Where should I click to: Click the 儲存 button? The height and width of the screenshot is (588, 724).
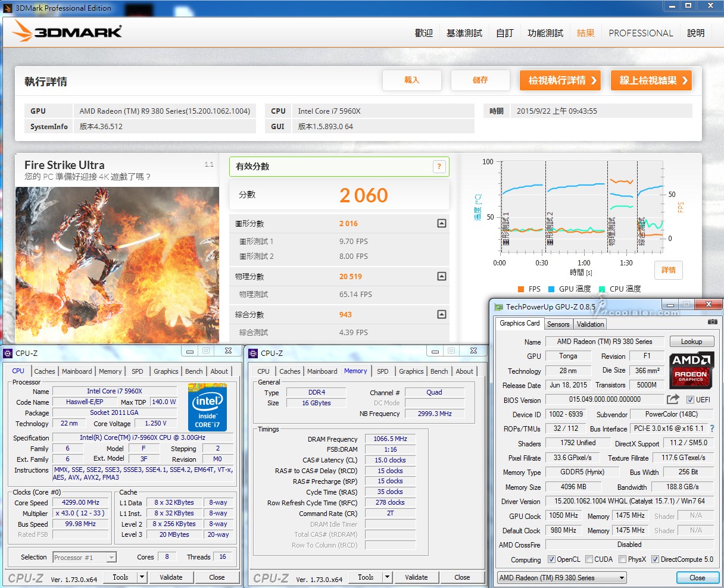coord(480,80)
